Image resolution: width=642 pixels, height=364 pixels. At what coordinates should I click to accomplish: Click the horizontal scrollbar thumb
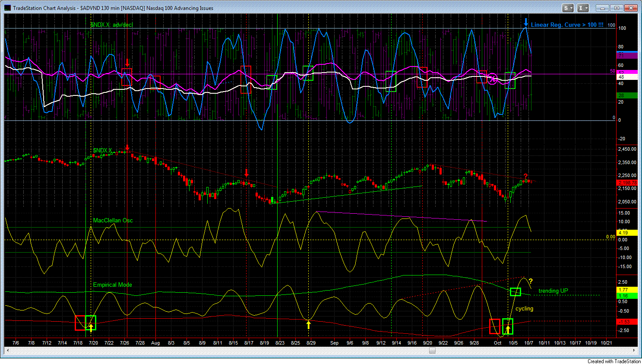pos(432,351)
